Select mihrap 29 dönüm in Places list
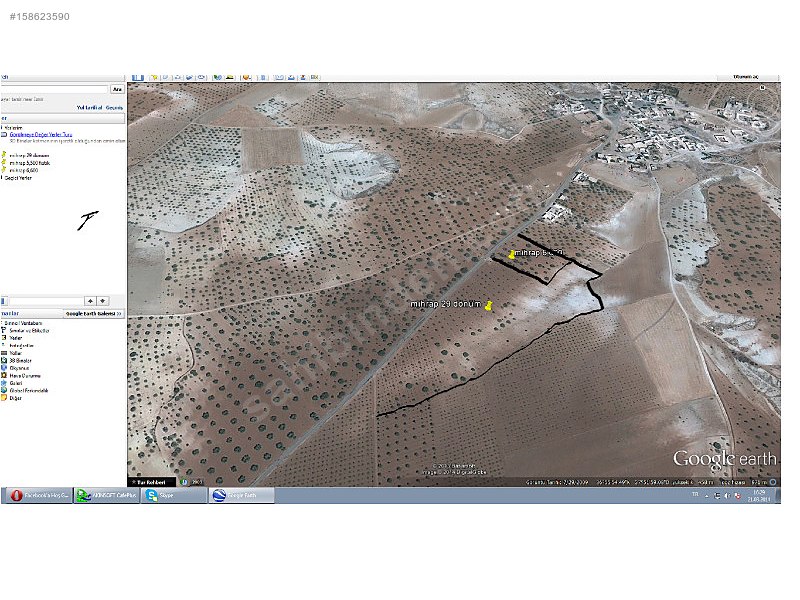Viewport: 800px width, 600px height. tap(30, 155)
